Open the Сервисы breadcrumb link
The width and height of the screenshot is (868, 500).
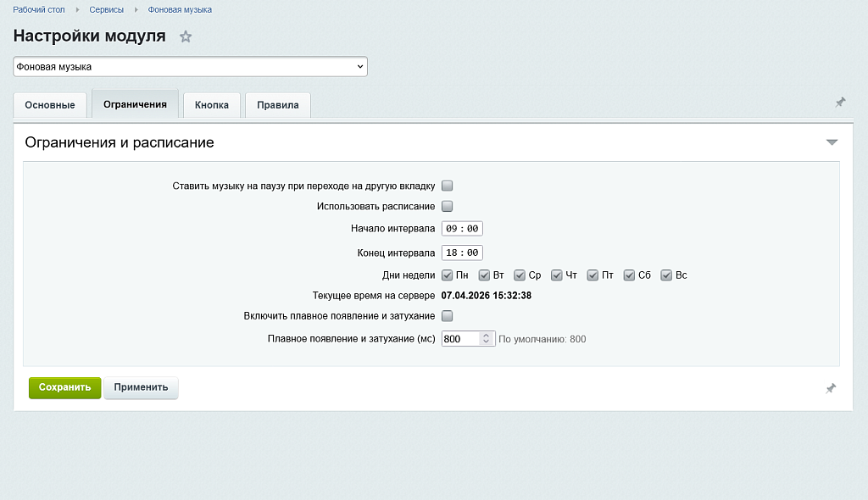click(x=107, y=9)
